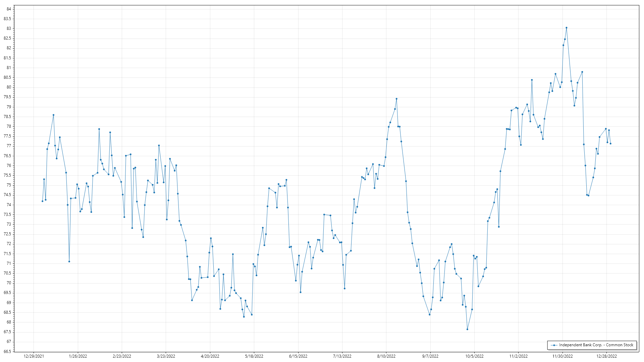Click the 6/15/2022 x-axis date label
Image resolution: width=644 pixels, height=362 pixels.
(x=298, y=356)
